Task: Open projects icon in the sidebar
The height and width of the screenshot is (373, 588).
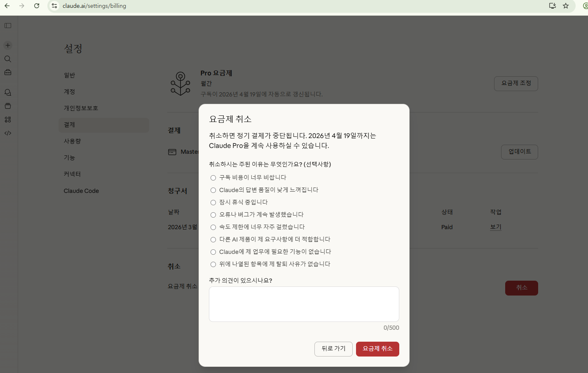Action: (8, 106)
